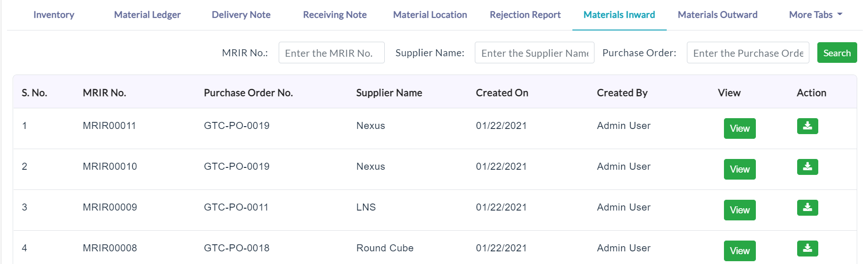Select the Material Location tab
The height and width of the screenshot is (264, 868).
430,15
